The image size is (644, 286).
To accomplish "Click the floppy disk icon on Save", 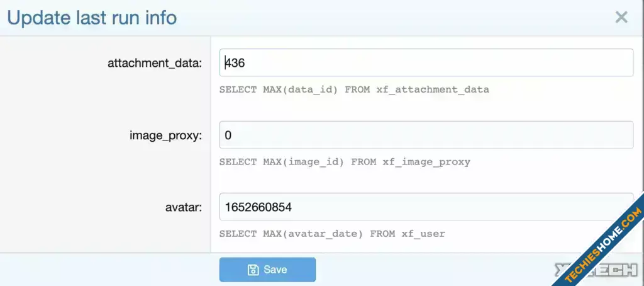I will coord(253,270).
